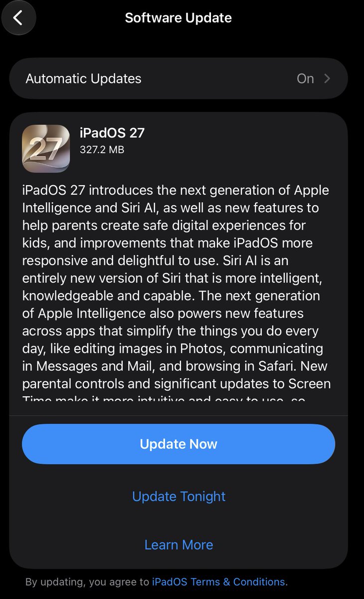This screenshot has width=364, height=599.
Task: Open iPadOS Terms & Conditions link
Action: [219, 582]
